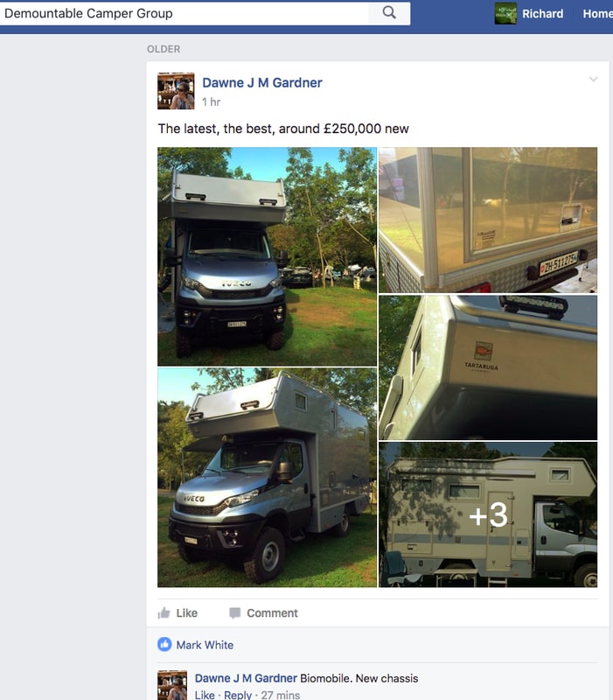Viewport: 613px width, 700px height.
Task: Click the Comment speech bubble icon
Action: point(234,613)
